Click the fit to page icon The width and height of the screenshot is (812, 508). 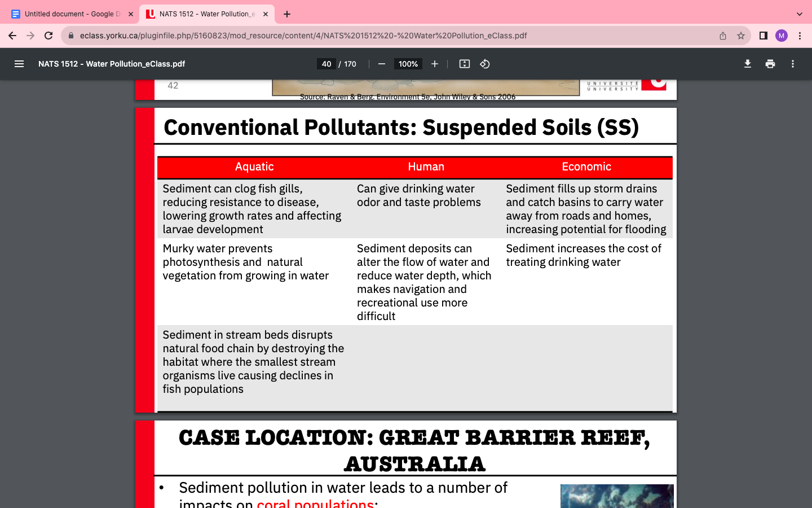pos(465,64)
